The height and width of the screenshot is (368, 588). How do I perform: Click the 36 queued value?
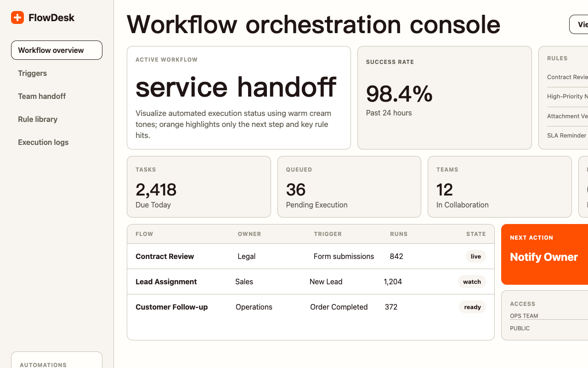click(x=296, y=190)
